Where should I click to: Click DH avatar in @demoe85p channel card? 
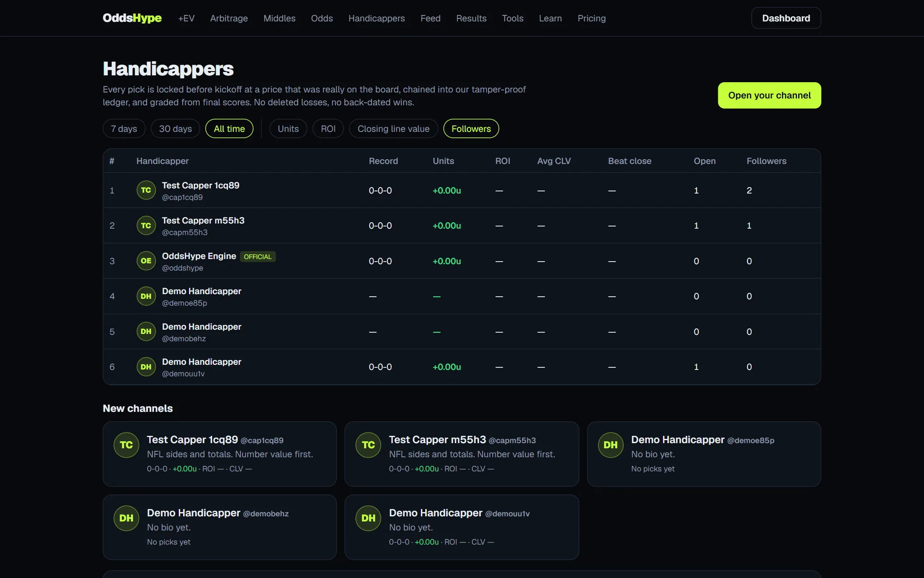pos(610,445)
